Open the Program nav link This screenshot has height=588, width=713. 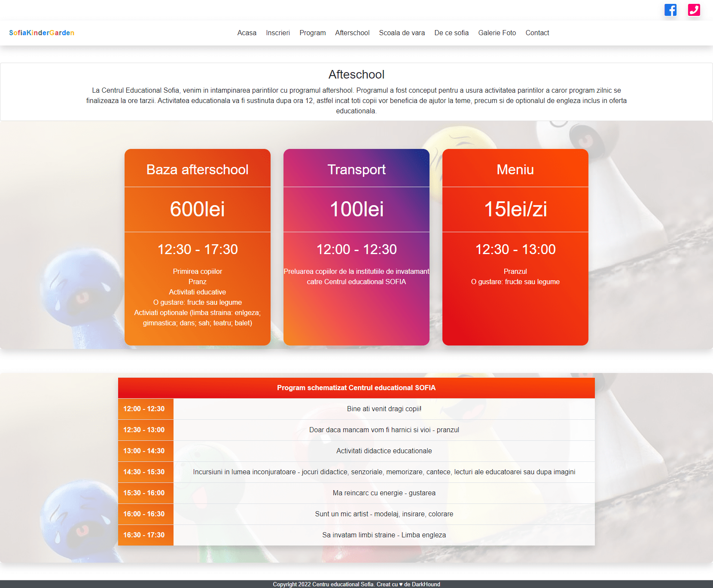tap(313, 33)
